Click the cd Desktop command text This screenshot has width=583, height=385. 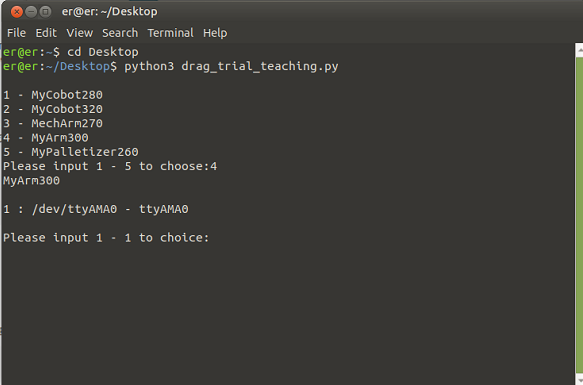(x=103, y=52)
